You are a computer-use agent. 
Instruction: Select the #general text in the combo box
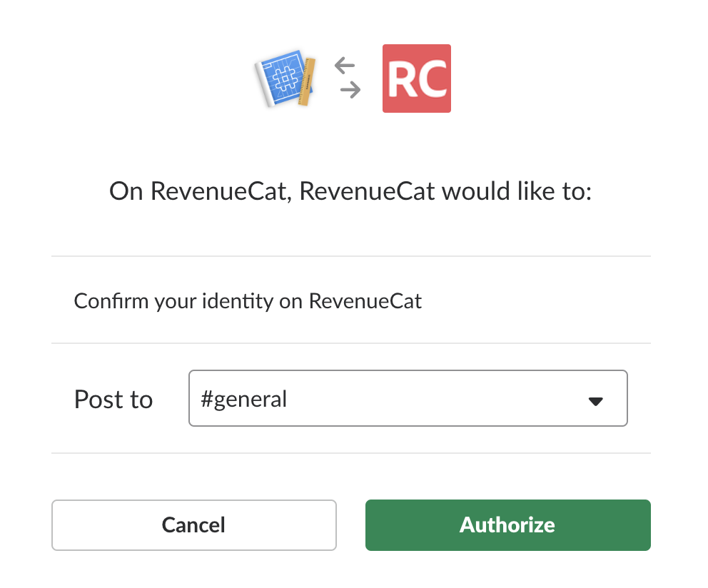click(x=244, y=399)
